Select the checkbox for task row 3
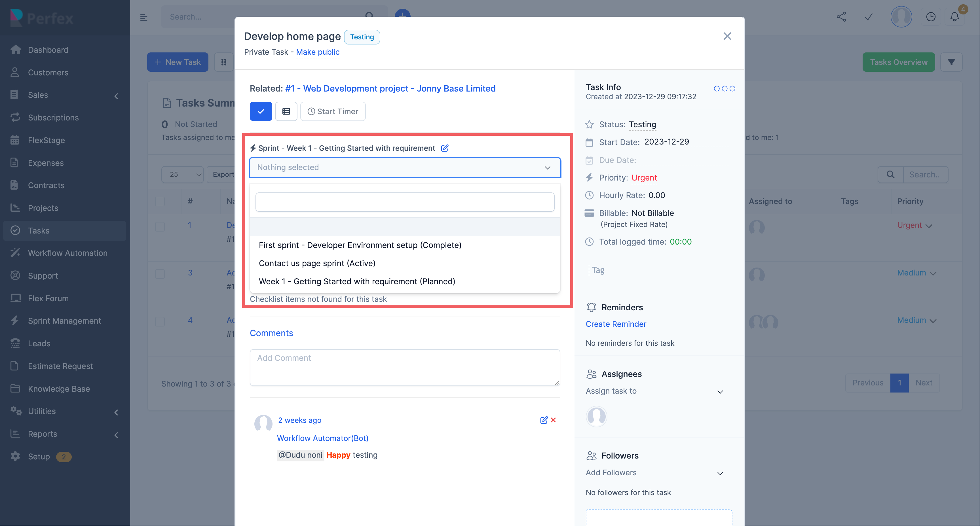Viewport: 980px width, 526px height. tap(160, 274)
